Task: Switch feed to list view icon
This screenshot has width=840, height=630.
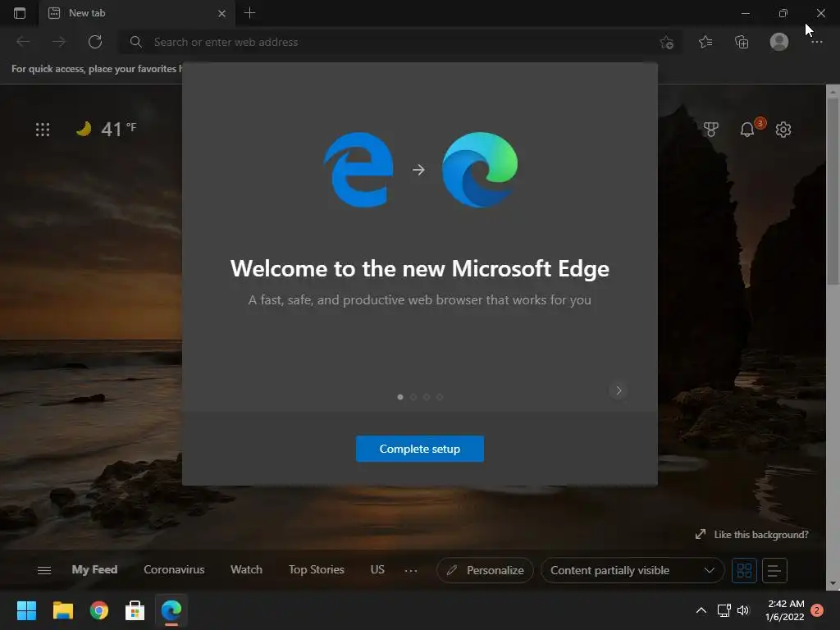Action: point(774,571)
